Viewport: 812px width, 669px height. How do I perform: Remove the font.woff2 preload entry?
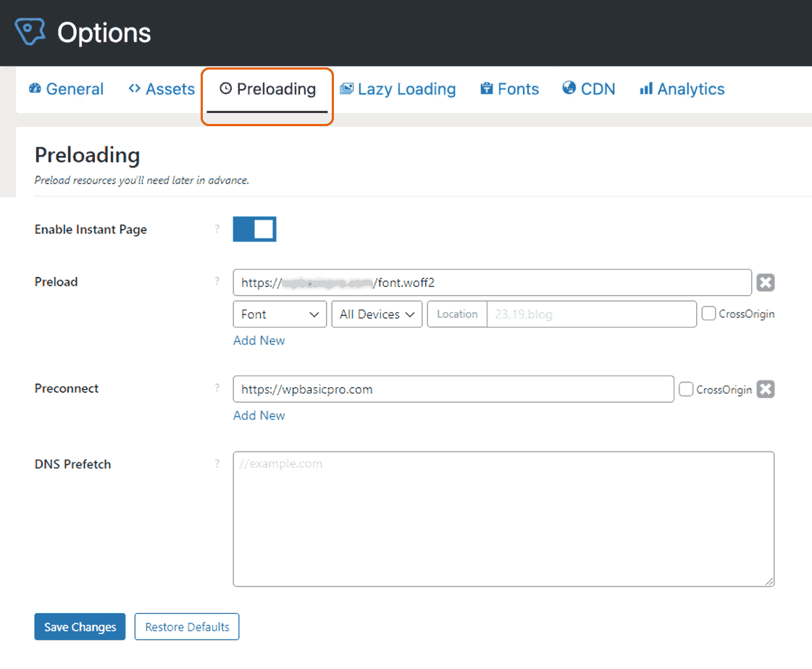click(766, 282)
